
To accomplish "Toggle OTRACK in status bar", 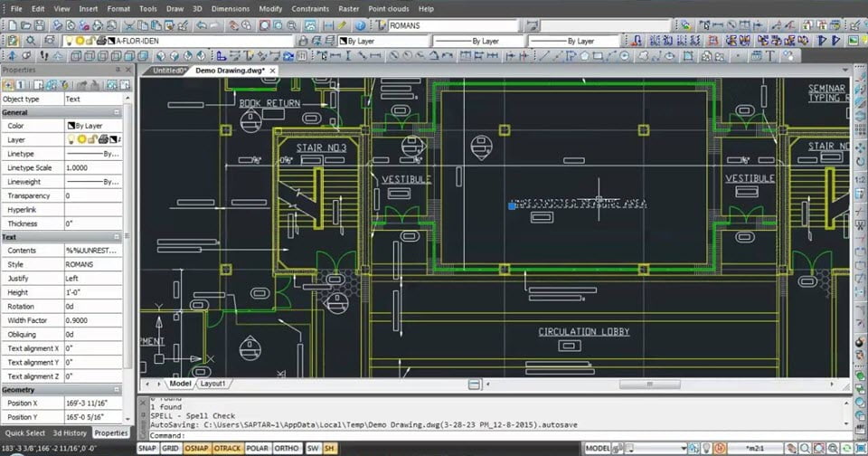I will pos(227,448).
